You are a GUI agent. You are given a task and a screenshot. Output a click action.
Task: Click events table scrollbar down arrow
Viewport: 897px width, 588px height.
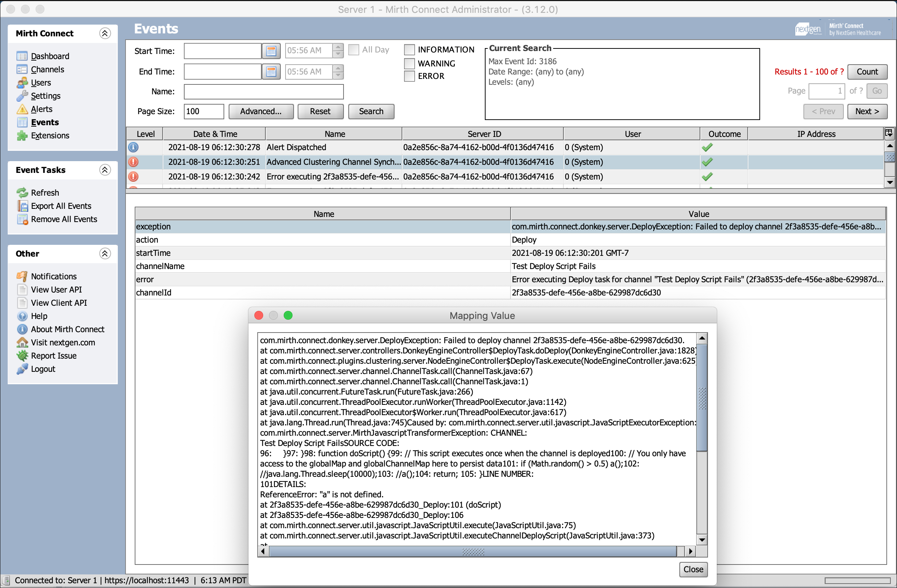click(x=890, y=182)
